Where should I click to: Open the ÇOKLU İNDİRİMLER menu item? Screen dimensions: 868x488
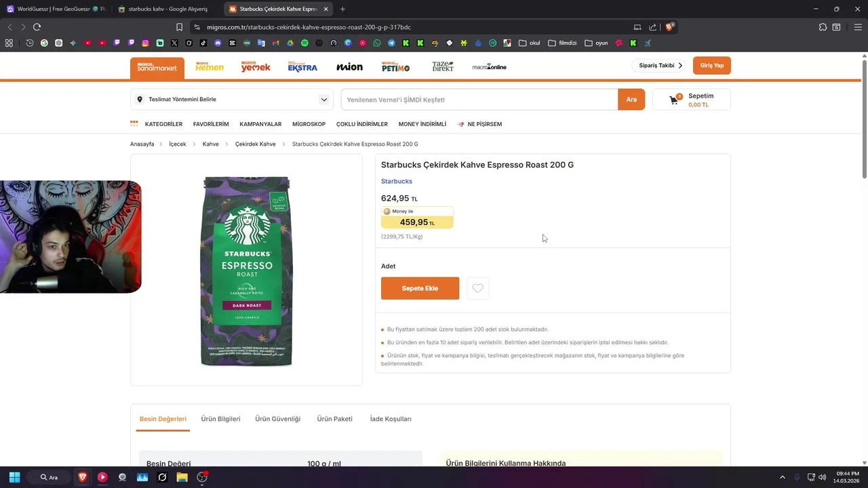click(x=362, y=124)
